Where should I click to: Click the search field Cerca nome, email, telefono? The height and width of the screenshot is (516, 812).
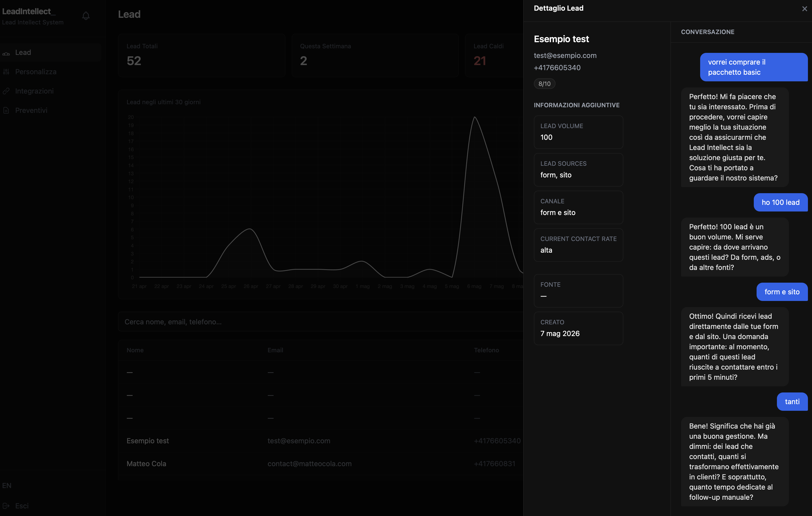coord(320,322)
